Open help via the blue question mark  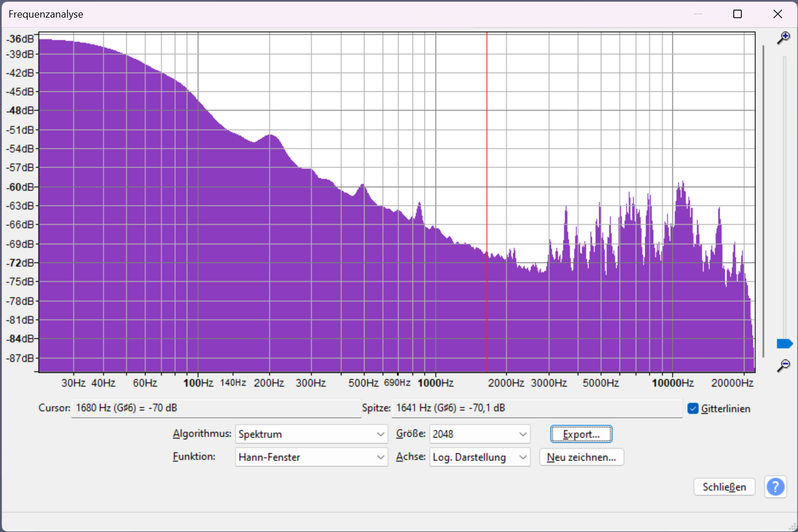(x=775, y=487)
